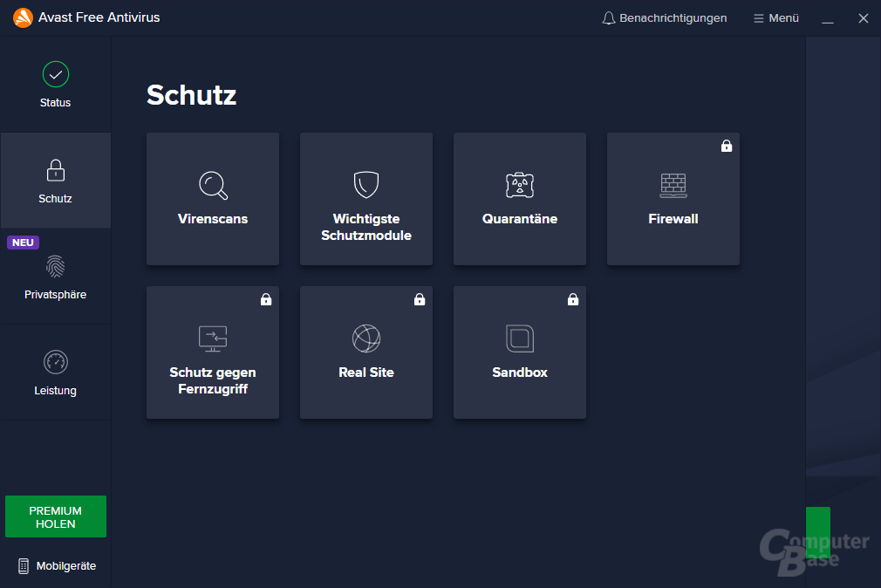The image size is (881, 588).
Task: Click the Wichtigste Schutzmodule label
Action: click(x=366, y=227)
